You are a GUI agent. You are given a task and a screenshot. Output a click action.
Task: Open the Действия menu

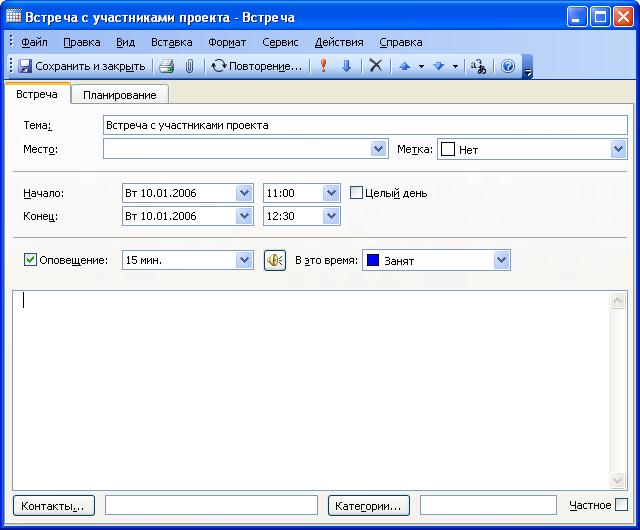[339, 42]
